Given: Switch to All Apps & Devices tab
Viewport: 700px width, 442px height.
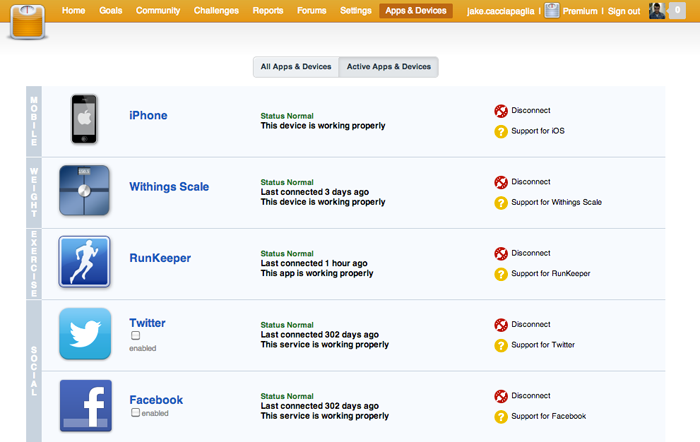Looking at the screenshot, I should click(296, 67).
